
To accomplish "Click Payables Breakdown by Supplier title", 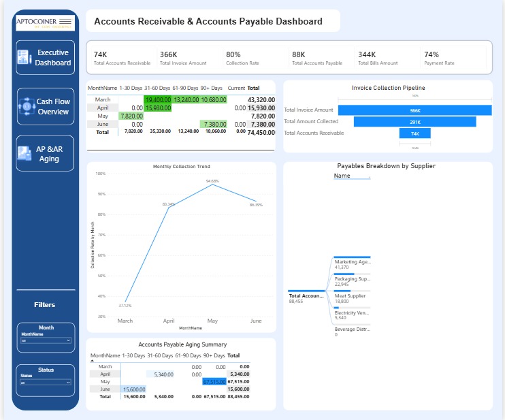I will 386,166.
